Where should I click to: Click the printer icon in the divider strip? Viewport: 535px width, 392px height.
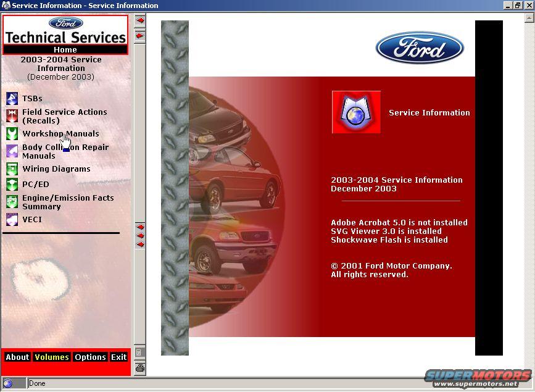pyautogui.click(x=140, y=368)
